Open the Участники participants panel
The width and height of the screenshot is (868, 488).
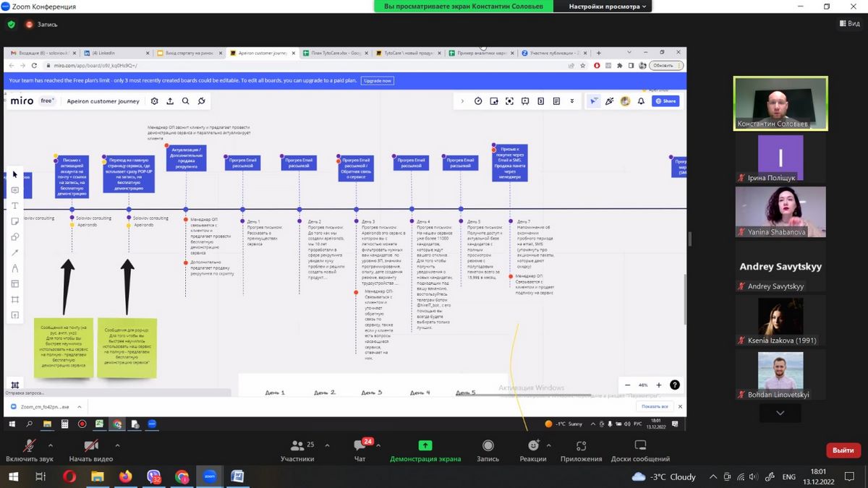297,446
